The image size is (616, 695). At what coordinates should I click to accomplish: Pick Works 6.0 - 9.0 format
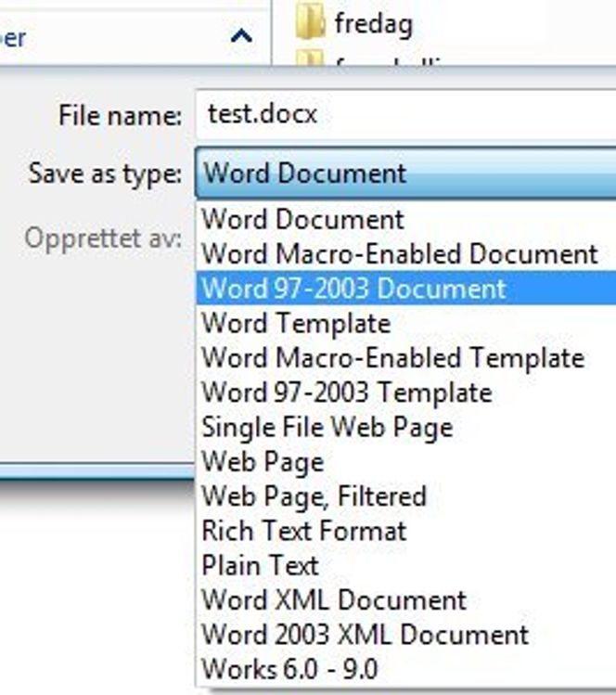point(405,669)
